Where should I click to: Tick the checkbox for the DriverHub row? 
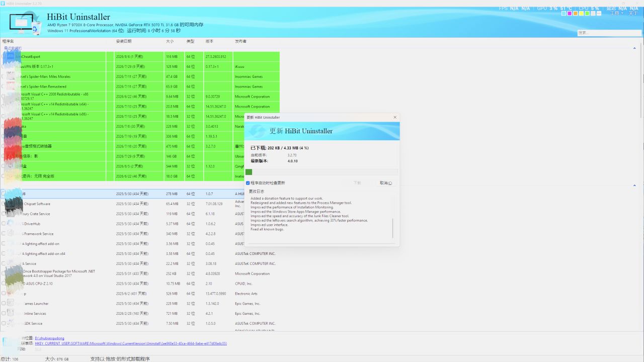tap(4, 224)
